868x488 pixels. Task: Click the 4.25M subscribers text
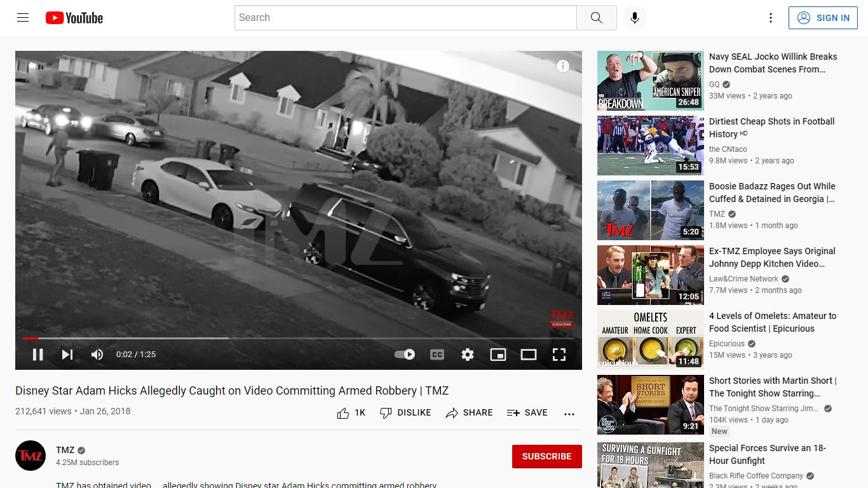(x=87, y=463)
